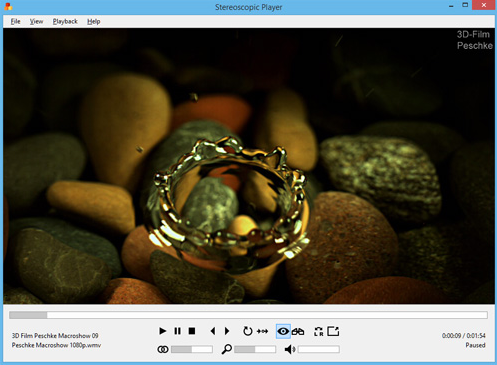Viewport: 497px width, 365px height.
Task: Click the parallax overlapping circles icon
Action: coord(163,349)
